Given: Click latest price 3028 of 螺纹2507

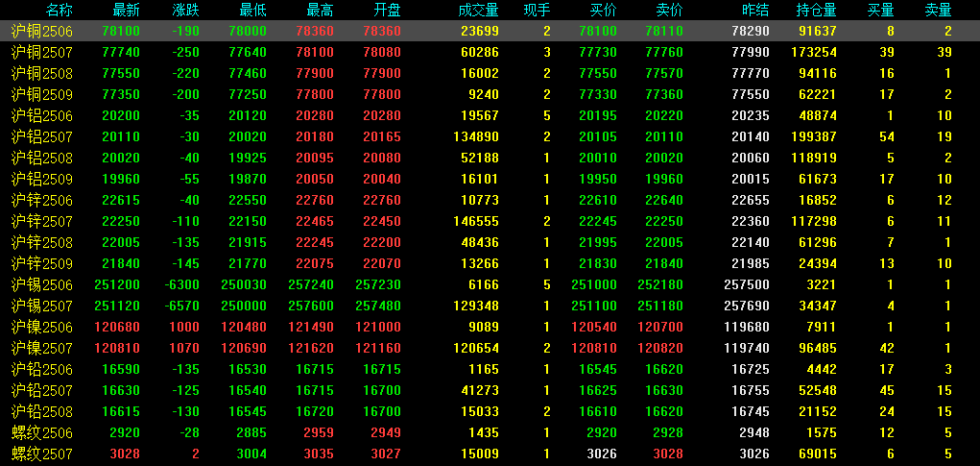Looking at the screenshot, I should coord(124,454).
